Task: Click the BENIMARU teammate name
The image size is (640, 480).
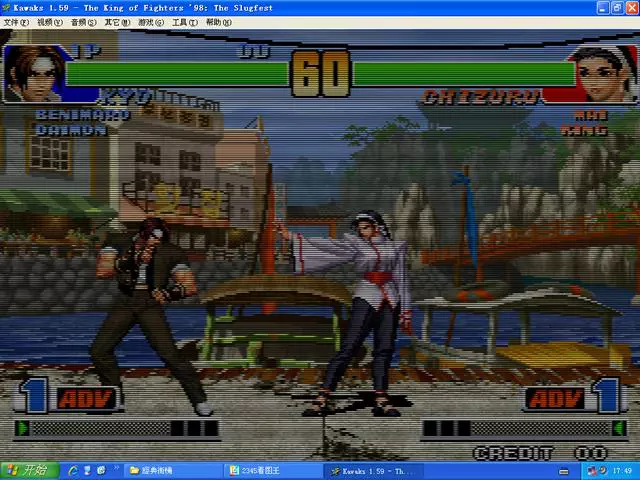Action: coord(83,115)
